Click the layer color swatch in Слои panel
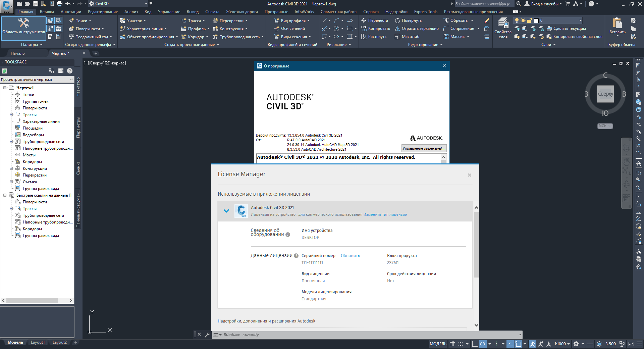 pyautogui.click(x=536, y=20)
